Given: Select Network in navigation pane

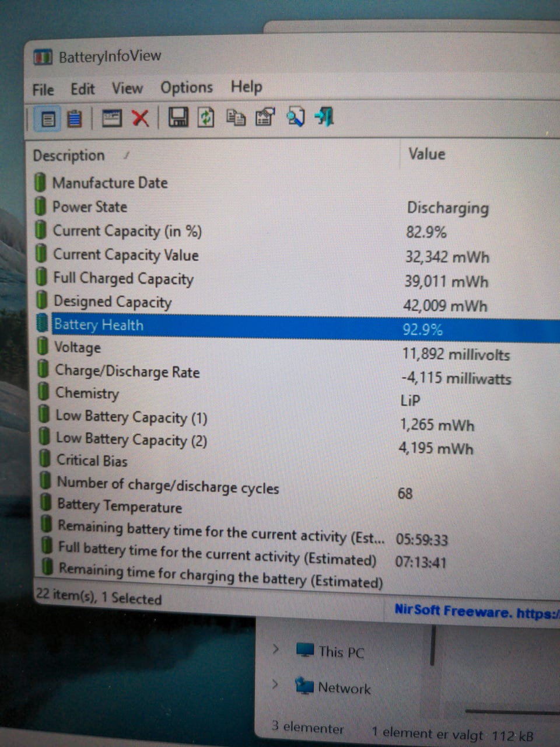Looking at the screenshot, I should [x=344, y=688].
